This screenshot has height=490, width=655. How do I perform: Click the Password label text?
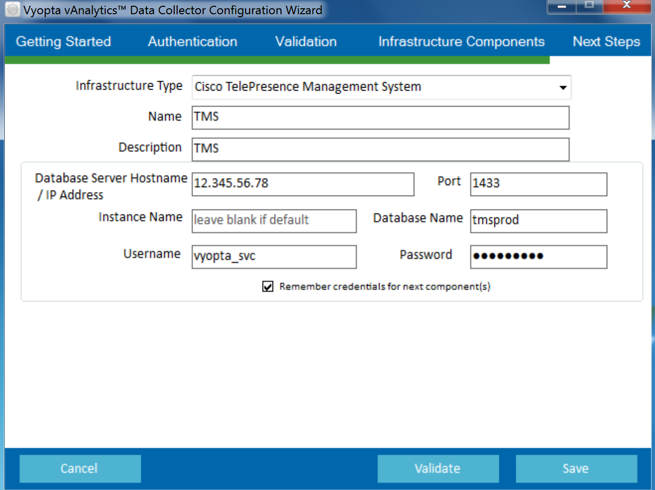426,254
